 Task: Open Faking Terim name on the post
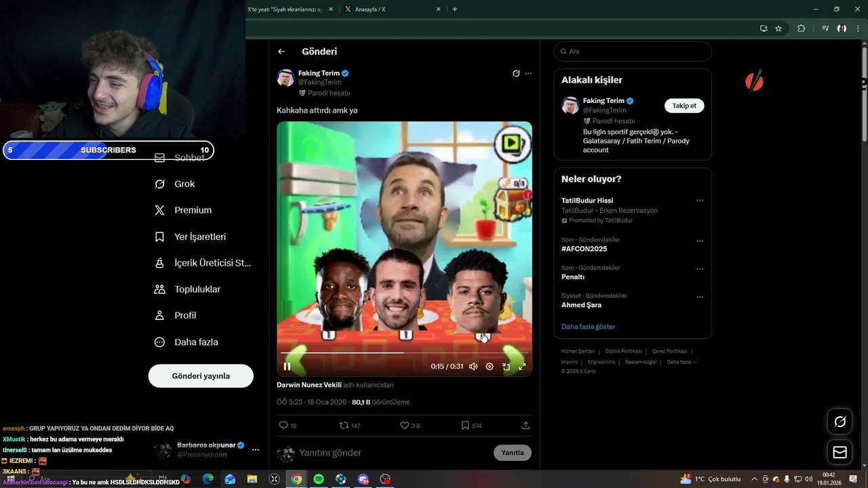tap(319, 73)
